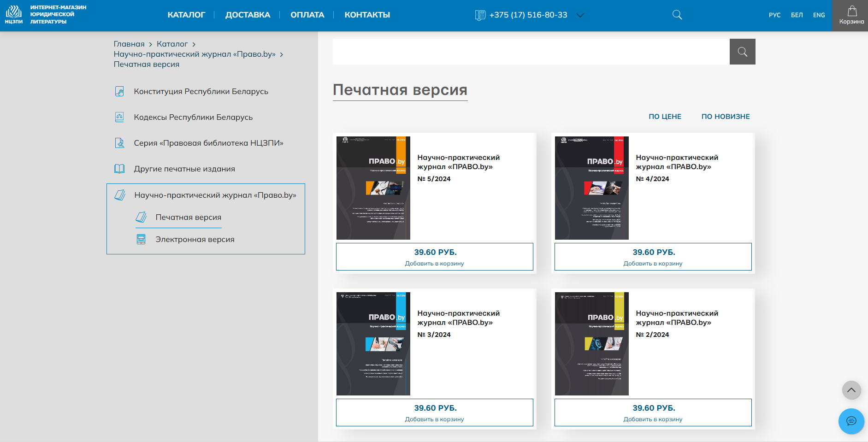Click the telephone icon beside the phone number
The width and height of the screenshot is (868, 442).
click(x=480, y=15)
